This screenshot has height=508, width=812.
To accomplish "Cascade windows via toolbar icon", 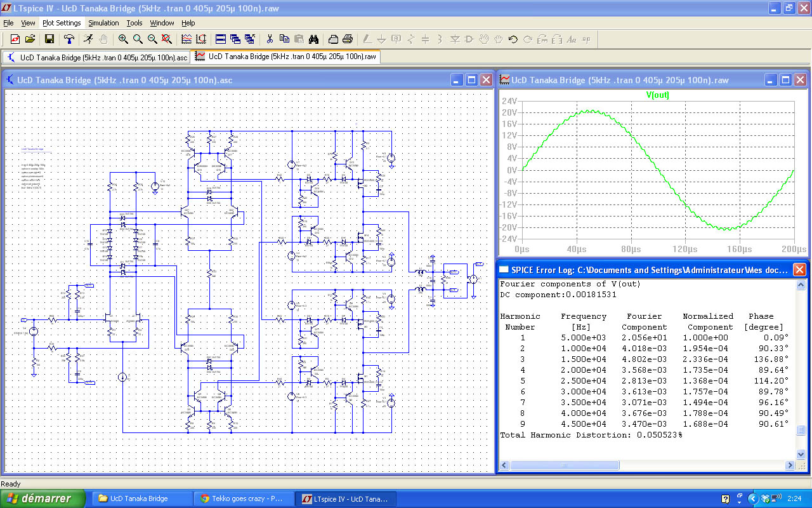I will pos(235,39).
